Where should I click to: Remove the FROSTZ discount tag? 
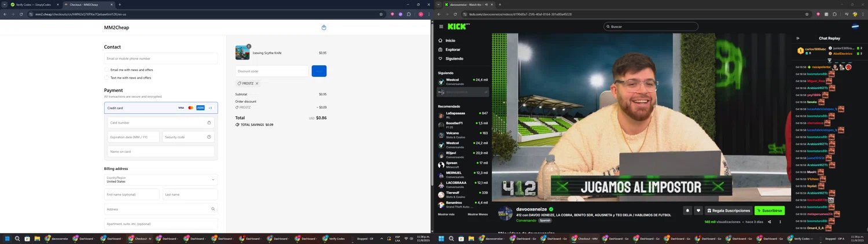click(x=257, y=83)
